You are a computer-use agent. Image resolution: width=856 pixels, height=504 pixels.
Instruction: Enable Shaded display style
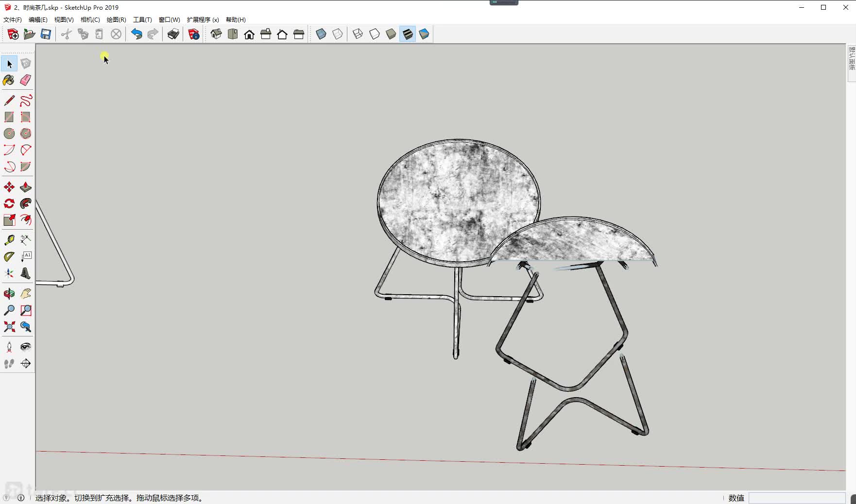(391, 34)
